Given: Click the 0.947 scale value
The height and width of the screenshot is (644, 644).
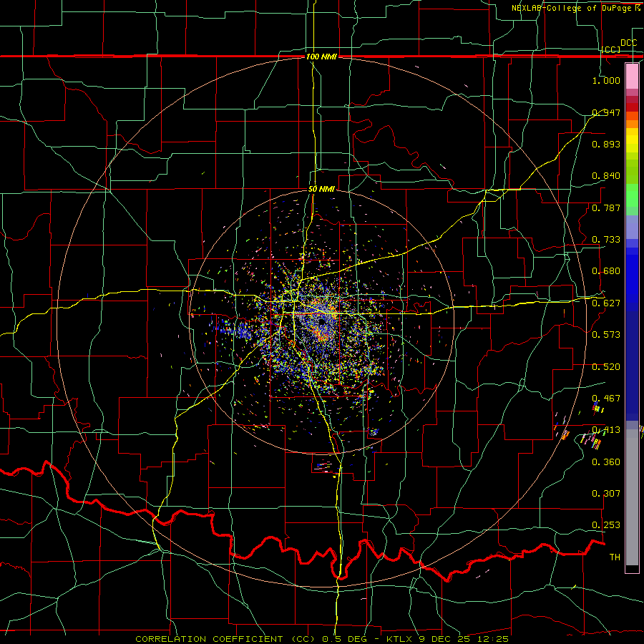Looking at the screenshot, I should point(606,112).
